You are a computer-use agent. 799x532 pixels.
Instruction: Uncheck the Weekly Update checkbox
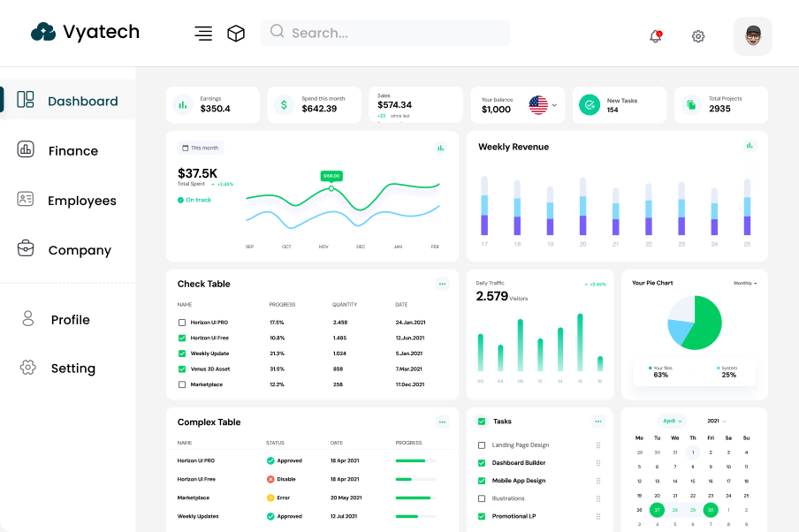click(x=182, y=353)
